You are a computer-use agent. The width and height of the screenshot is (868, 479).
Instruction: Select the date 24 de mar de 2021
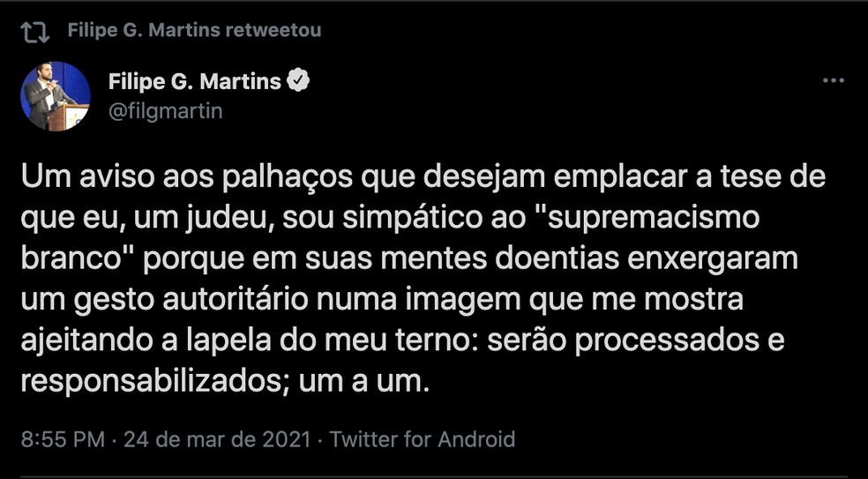point(218,439)
